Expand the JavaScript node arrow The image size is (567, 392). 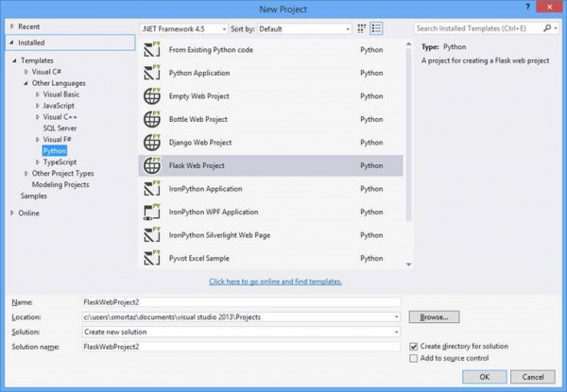37,106
